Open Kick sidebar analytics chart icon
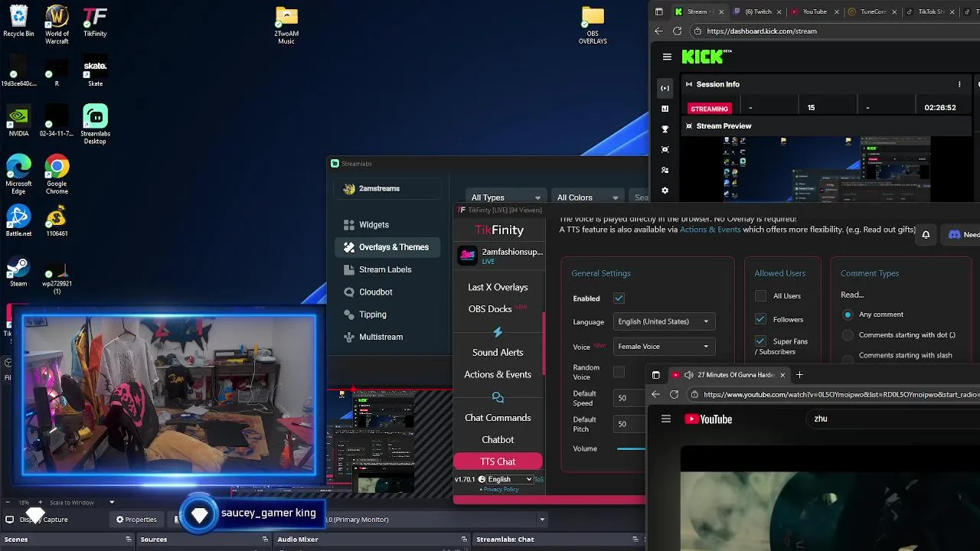This screenshot has width=980, height=551. [665, 109]
